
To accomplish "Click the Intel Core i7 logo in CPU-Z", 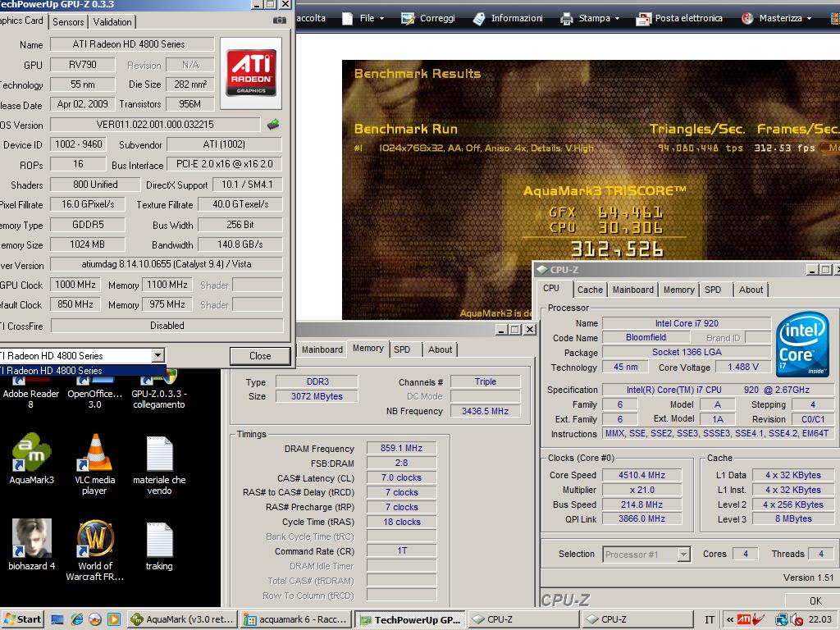I will pos(802,344).
